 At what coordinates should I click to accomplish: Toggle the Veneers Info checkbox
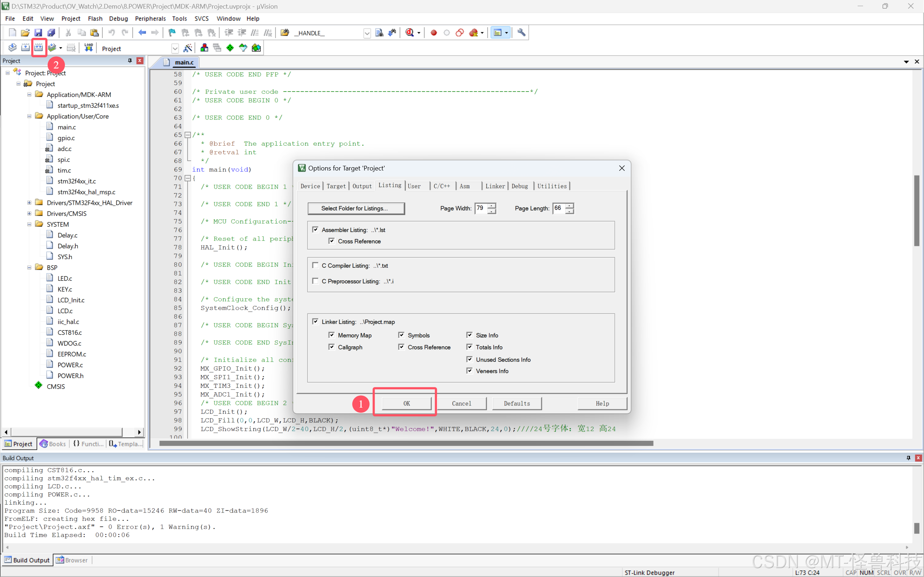point(470,370)
